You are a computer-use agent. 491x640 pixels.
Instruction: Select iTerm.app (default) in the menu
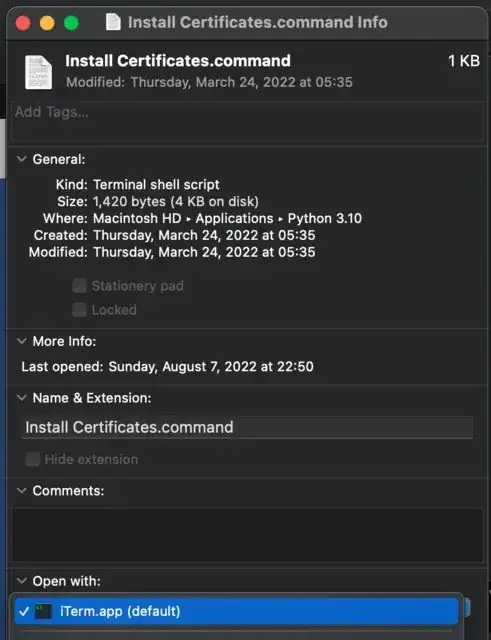[236, 611]
